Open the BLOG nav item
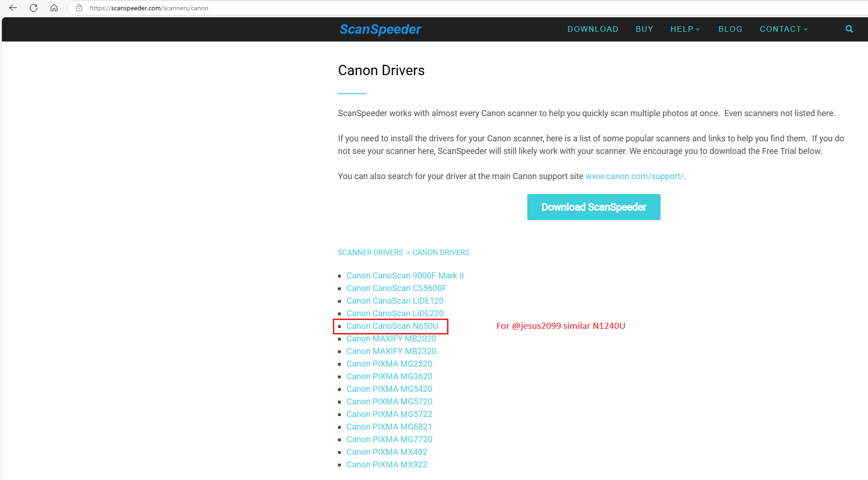The image size is (868, 480). tap(730, 29)
